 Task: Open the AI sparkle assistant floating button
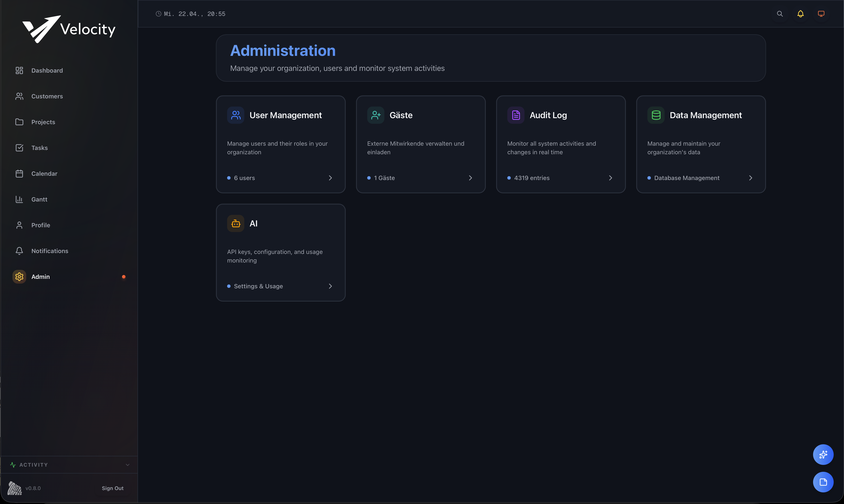click(x=823, y=454)
